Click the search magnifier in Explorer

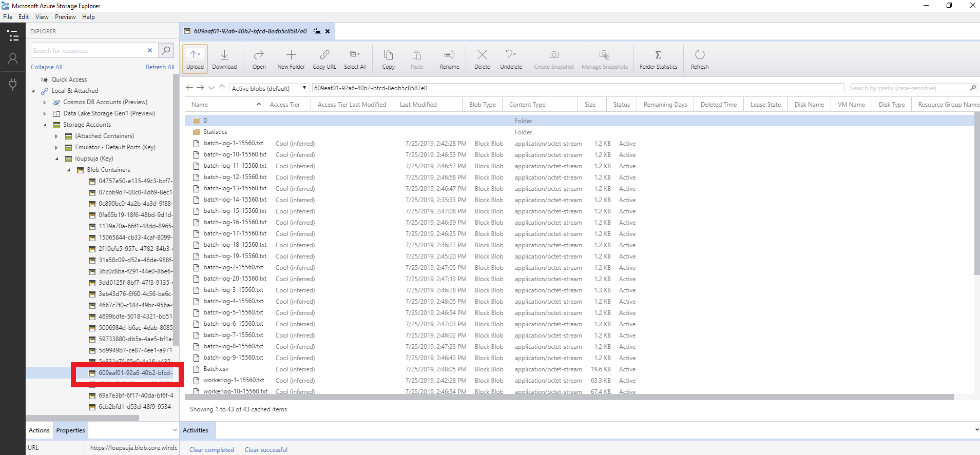click(x=165, y=50)
